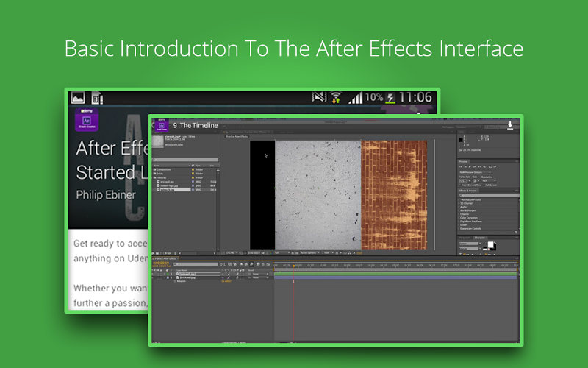Tap the SD card notification icon in the status bar

(x=97, y=99)
